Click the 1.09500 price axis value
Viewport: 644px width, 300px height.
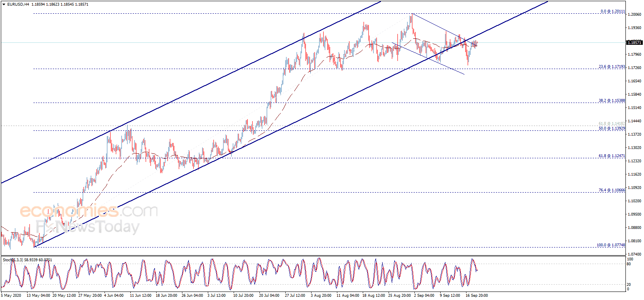click(x=635, y=214)
